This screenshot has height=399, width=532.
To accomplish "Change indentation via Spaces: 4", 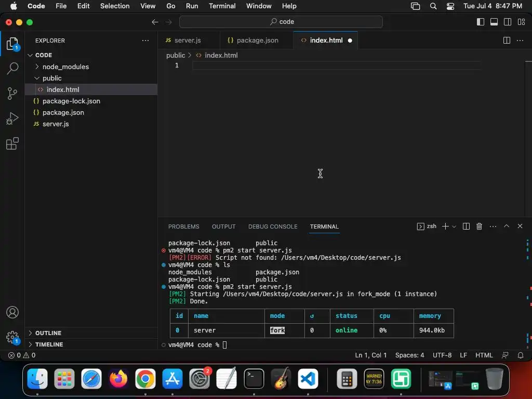I will point(409,355).
